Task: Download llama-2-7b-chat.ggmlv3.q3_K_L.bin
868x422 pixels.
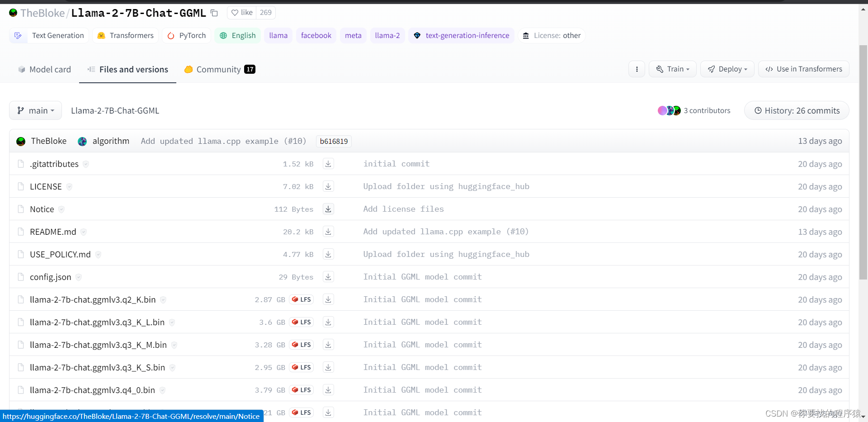Action: [328, 322]
